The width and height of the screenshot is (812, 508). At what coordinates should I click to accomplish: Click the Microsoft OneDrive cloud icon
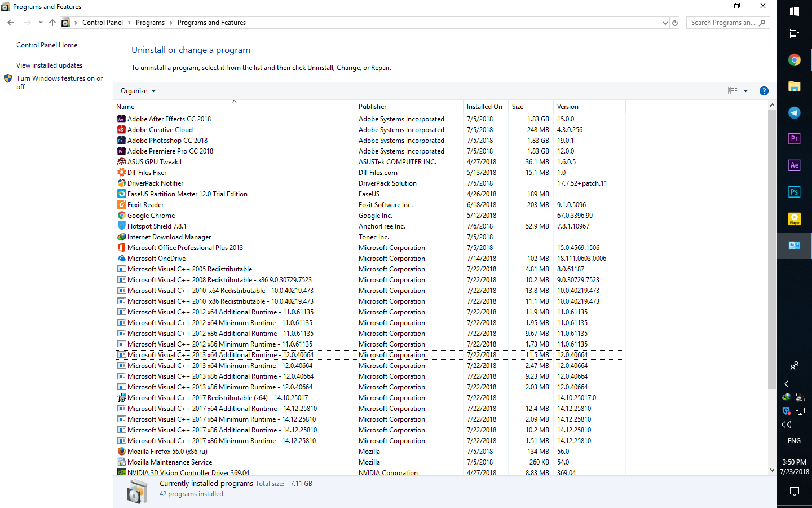pos(121,259)
